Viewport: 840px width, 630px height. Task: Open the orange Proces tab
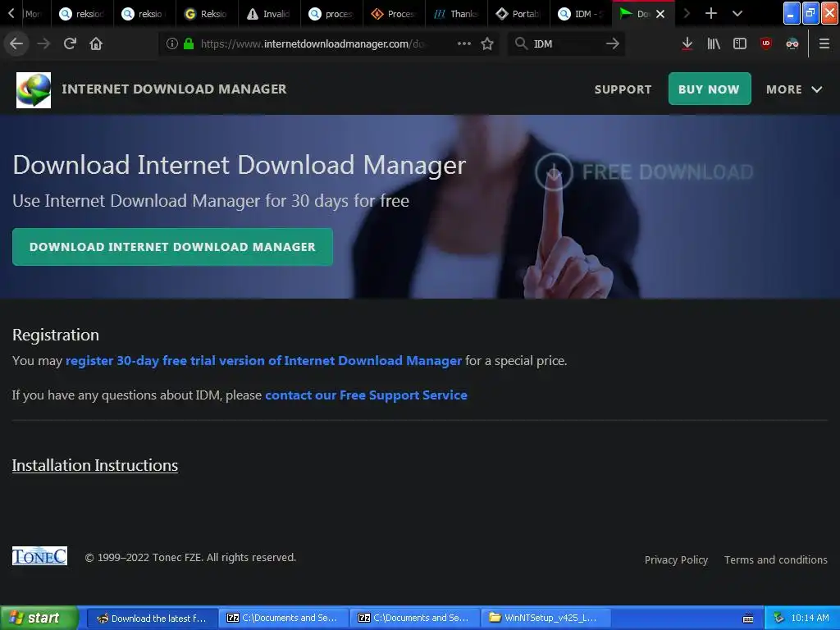[395, 14]
